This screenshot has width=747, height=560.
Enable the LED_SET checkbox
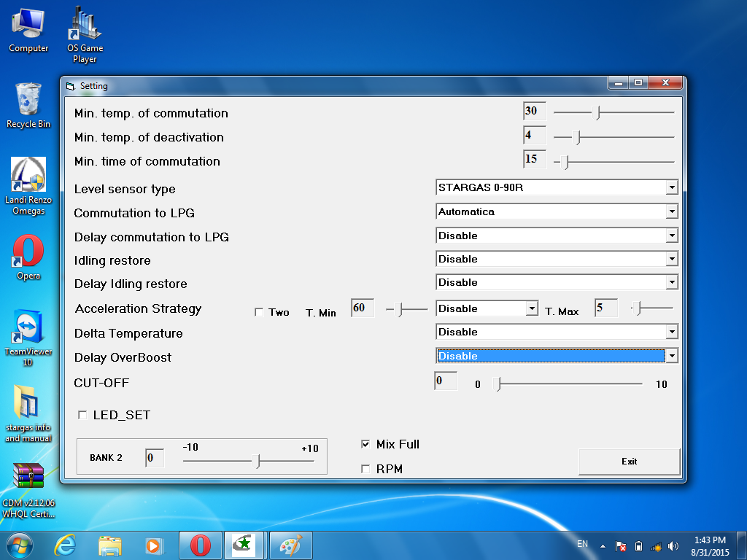(x=82, y=415)
